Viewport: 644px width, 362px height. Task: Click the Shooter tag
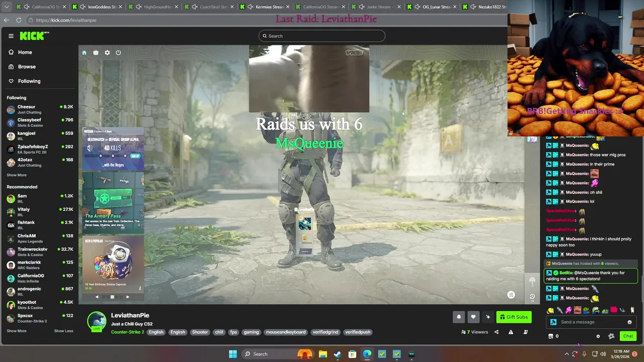(x=200, y=332)
